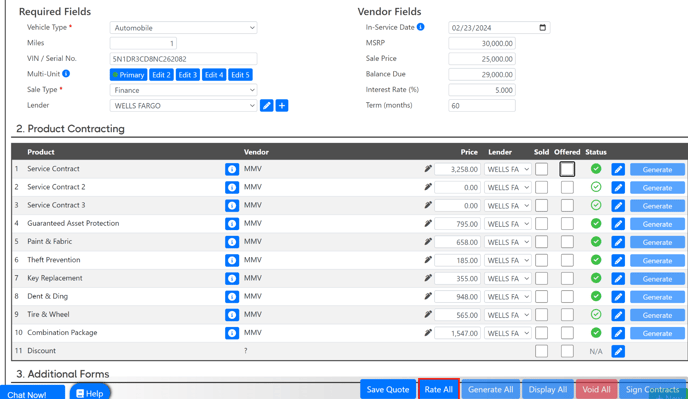Open info icon for Paint & Fabric

pyautogui.click(x=232, y=242)
